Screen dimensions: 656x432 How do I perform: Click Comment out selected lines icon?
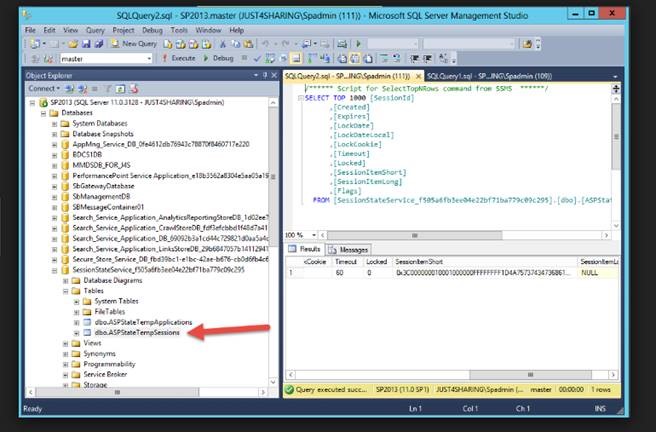tap(384, 59)
